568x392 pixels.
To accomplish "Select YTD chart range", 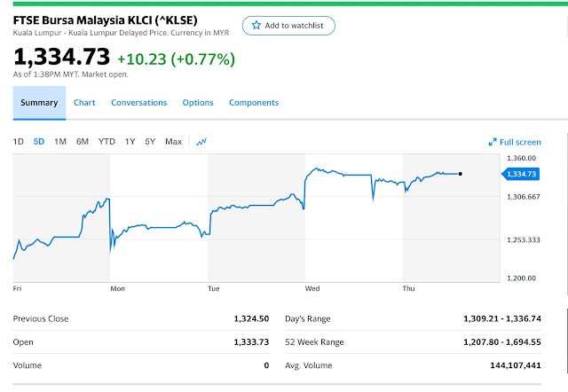I will coord(106,142).
